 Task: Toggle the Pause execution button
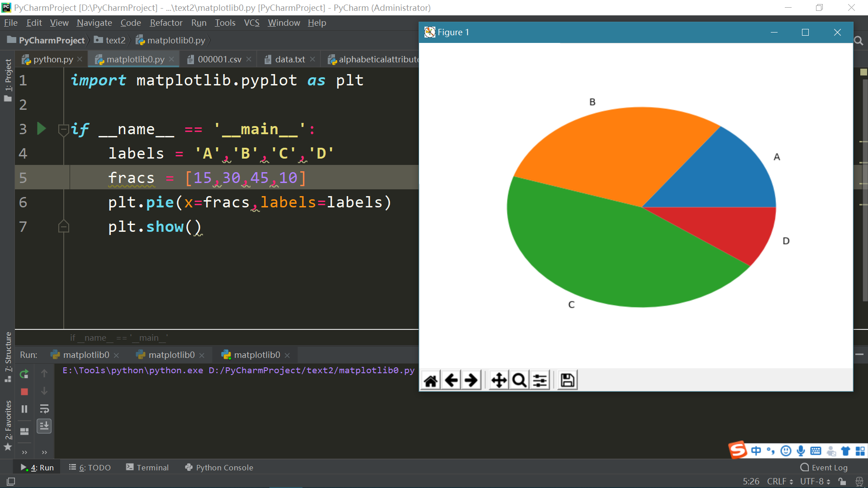(x=24, y=409)
